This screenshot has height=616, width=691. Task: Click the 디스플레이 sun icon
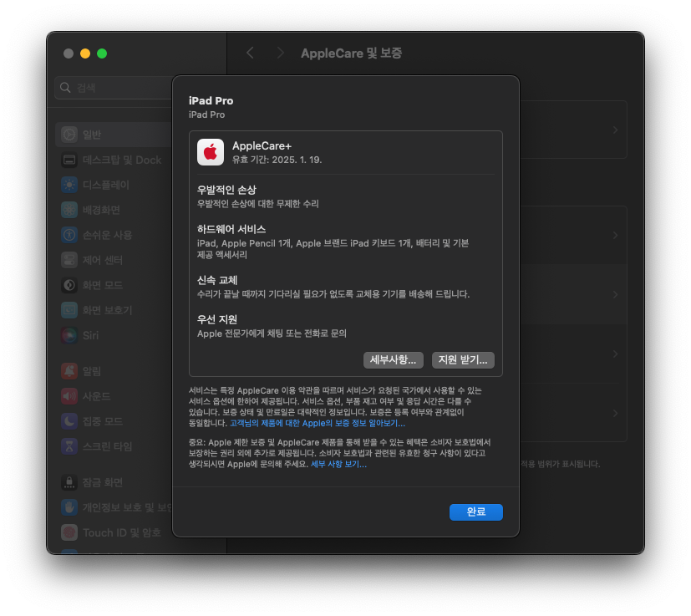[69, 185]
